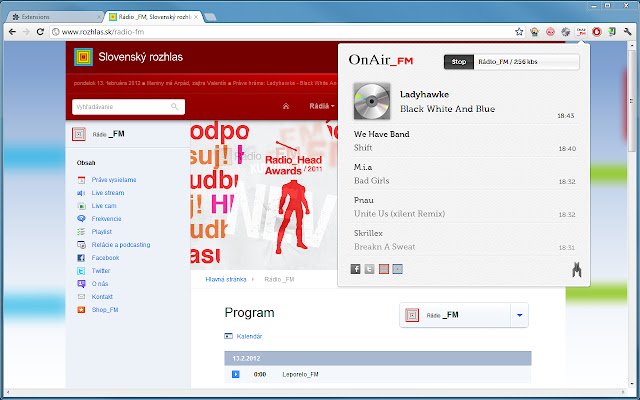
Task: Click the CD album art thumbnail
Action: click(372, 101)
